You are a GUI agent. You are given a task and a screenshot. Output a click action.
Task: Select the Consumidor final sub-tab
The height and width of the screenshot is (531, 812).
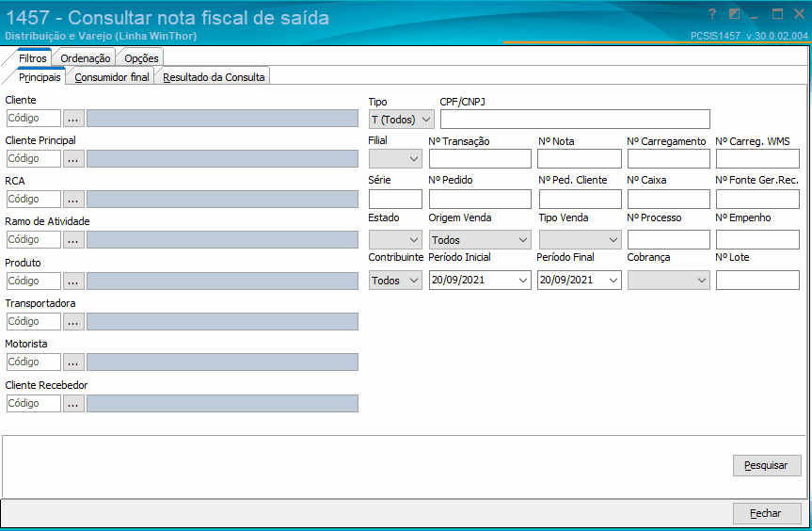[x=111, y=77]
